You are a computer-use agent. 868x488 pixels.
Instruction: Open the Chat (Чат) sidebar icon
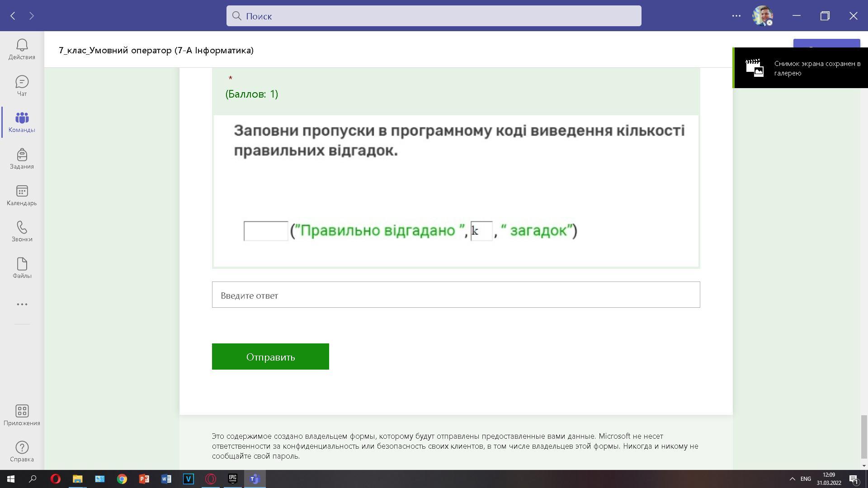22,86
